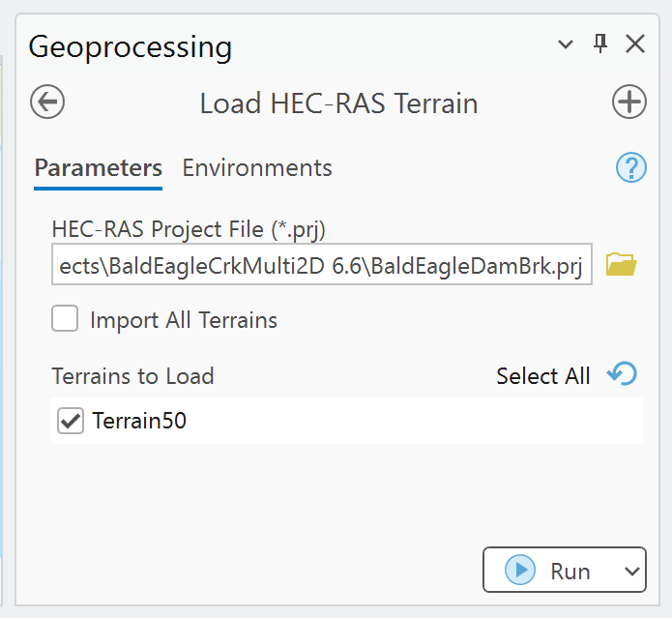Click the plus add-to-model icon

point(628,102)
